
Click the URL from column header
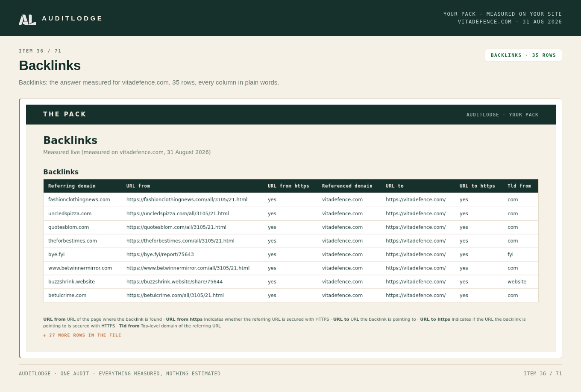point(138,186)
